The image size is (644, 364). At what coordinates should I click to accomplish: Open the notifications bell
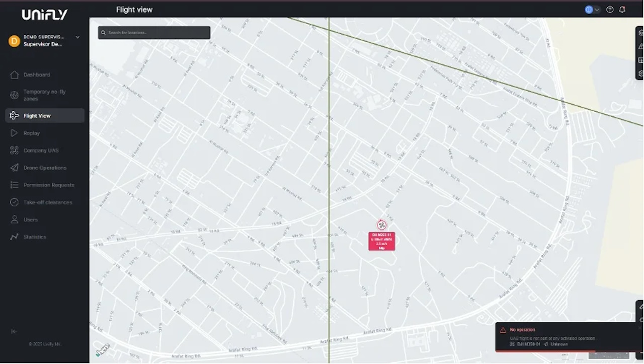coord(622,10)
